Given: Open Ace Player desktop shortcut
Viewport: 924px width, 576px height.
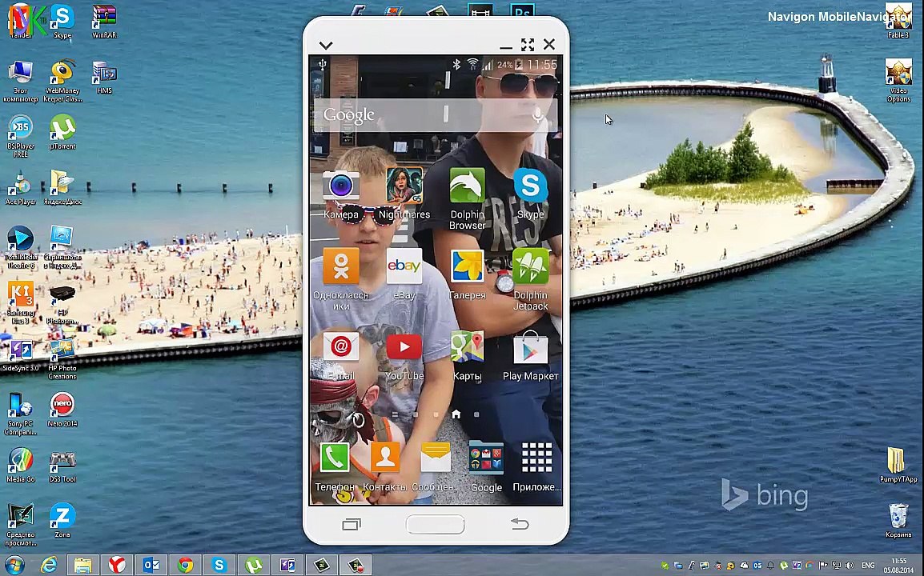Looking at the screenshot, I should pyautogui.click(x=21, y=188).
